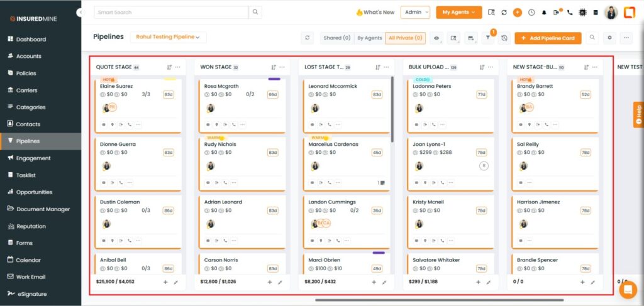Go to Document Manager in sidebar
Screen dimensions: 644x306
coord(43,209)
